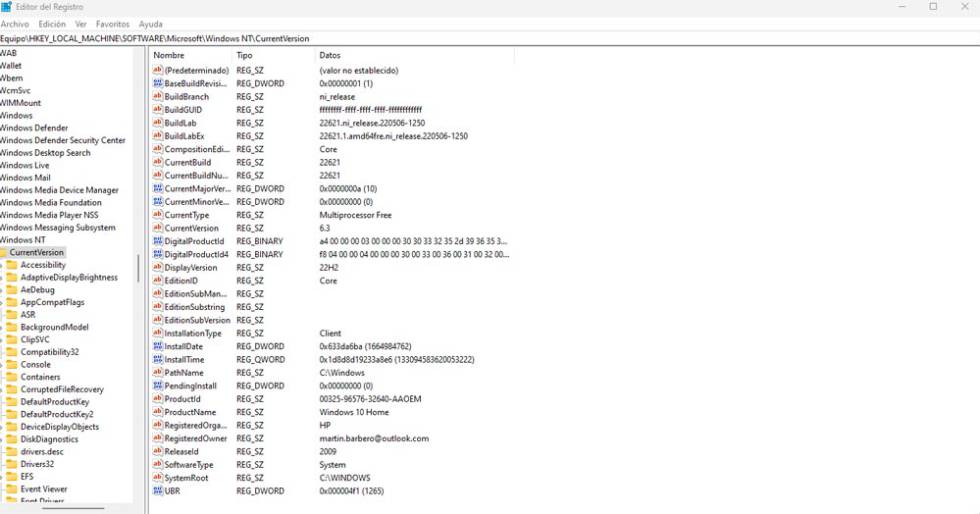The height and width of the screenshot is (514, 980).
Task: Click the InstallDate DWORD value icon
Action: point(158,346)
